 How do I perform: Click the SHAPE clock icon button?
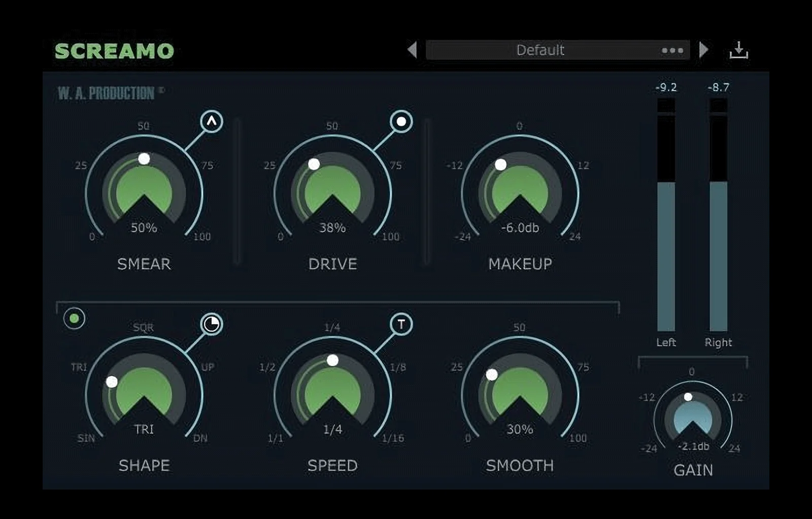(212, 324)
